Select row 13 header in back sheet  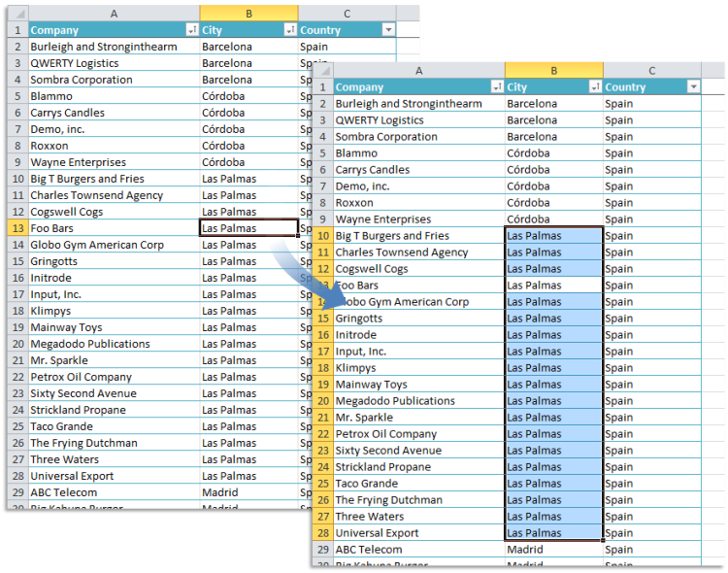(x=18, y=228)
